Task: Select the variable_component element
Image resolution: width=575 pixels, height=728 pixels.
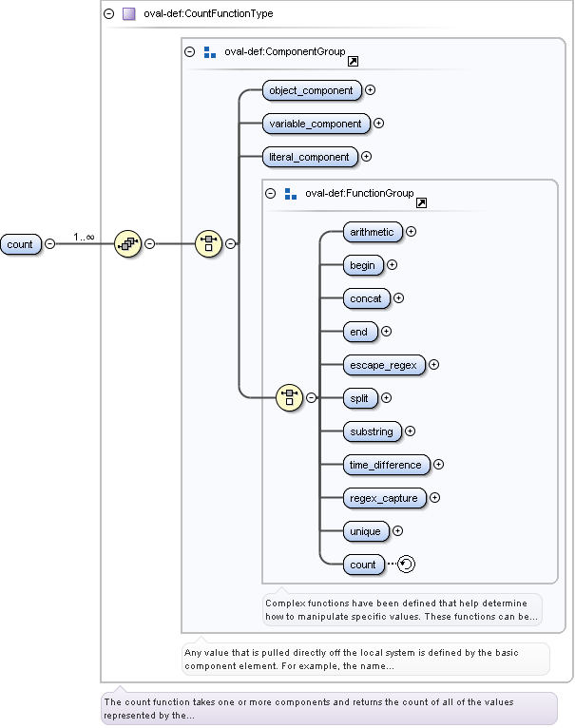Action: click(x=316, y=124)
